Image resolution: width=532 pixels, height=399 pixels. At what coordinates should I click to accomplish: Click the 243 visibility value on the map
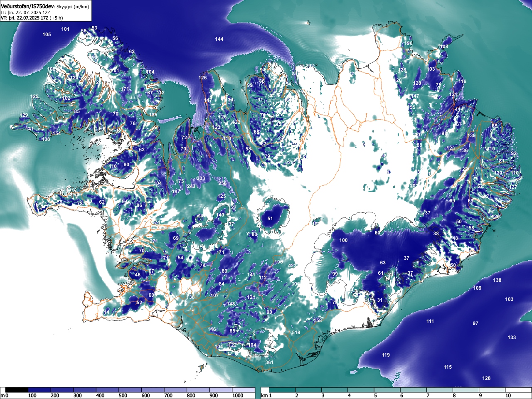pos(191,186)
